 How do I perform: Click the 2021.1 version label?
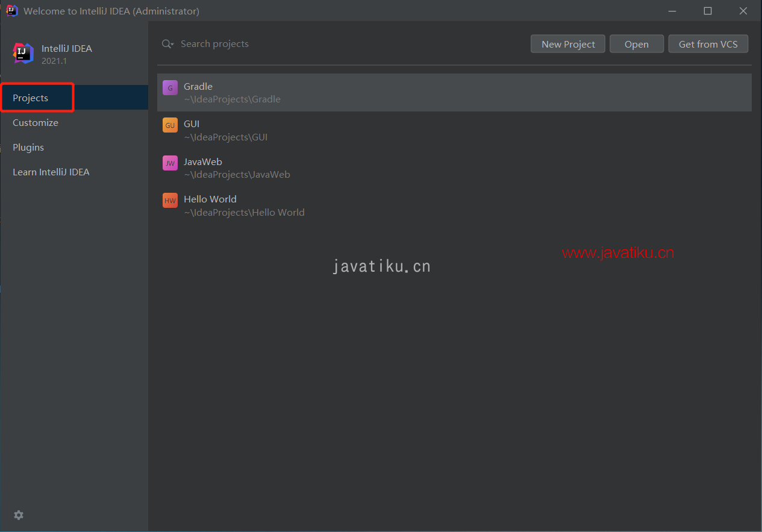tap(54, 61)
